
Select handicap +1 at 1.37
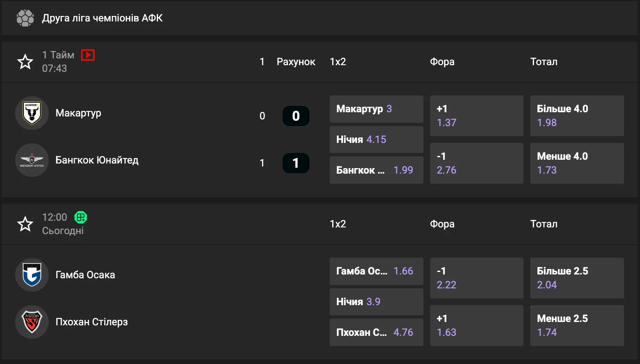476,116
